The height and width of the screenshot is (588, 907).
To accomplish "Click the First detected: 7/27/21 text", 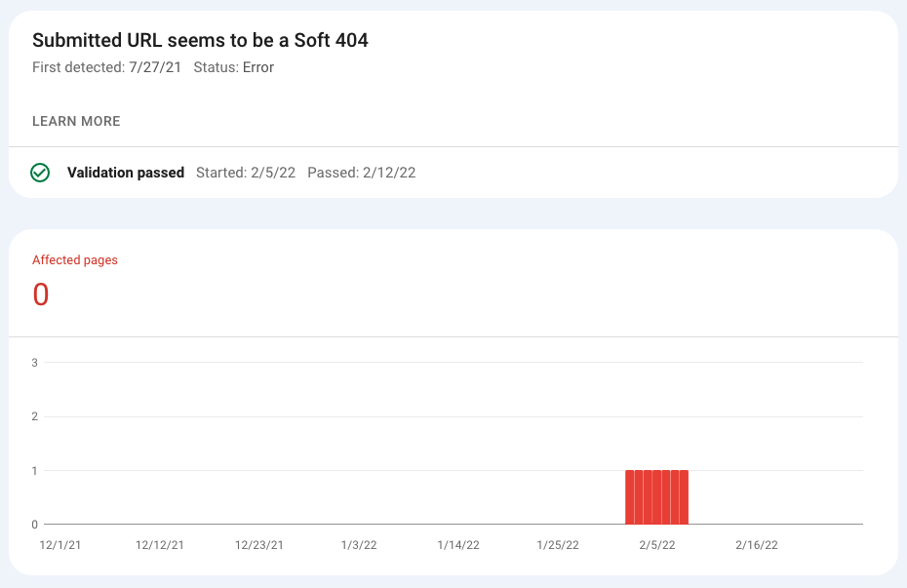I will (x=106, y=67).
